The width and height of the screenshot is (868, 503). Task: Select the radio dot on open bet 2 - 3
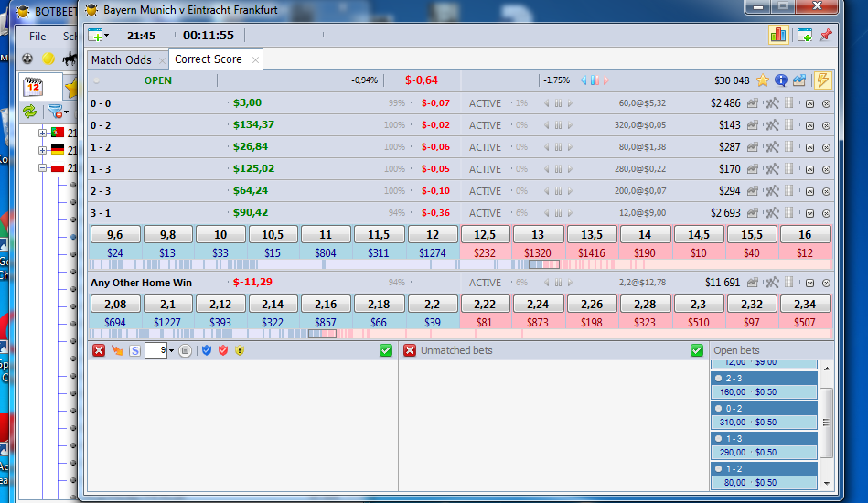click(719, 379)
